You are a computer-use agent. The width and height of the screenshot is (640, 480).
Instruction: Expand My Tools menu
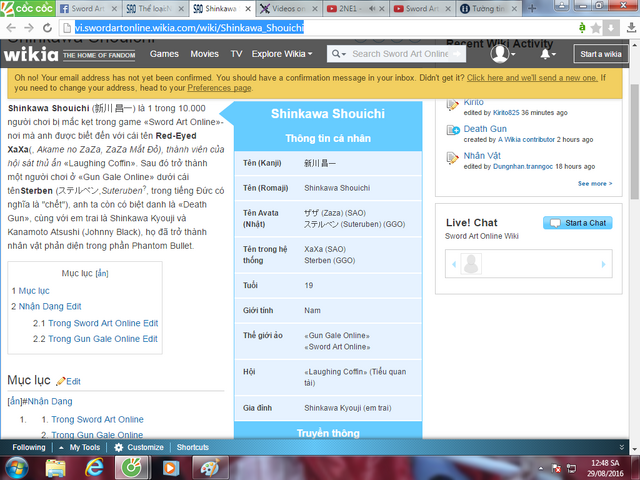point(80,447)
